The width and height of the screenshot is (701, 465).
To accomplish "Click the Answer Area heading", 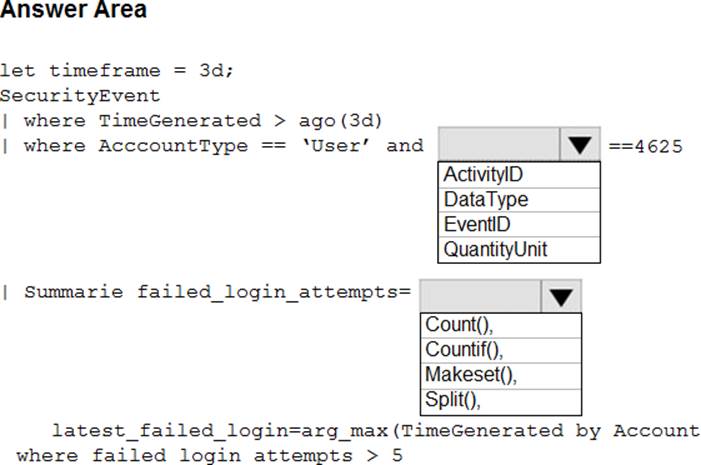I will [73, 11].
